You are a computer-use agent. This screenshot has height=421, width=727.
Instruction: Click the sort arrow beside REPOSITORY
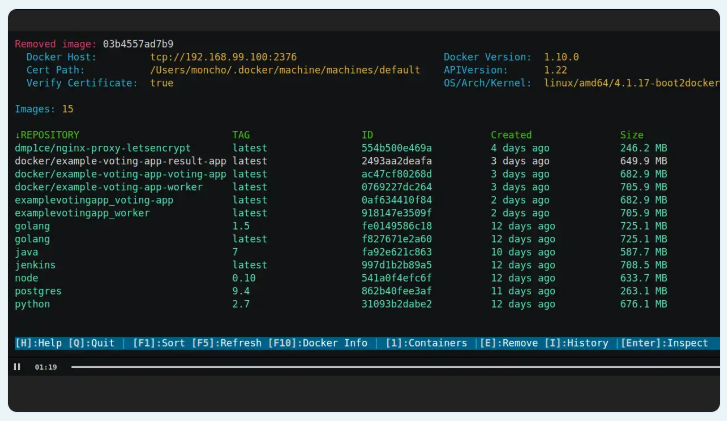[17, 135]
